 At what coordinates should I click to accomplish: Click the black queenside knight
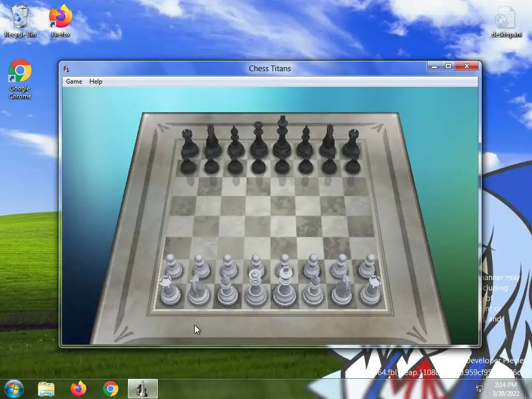click(212, 141)
